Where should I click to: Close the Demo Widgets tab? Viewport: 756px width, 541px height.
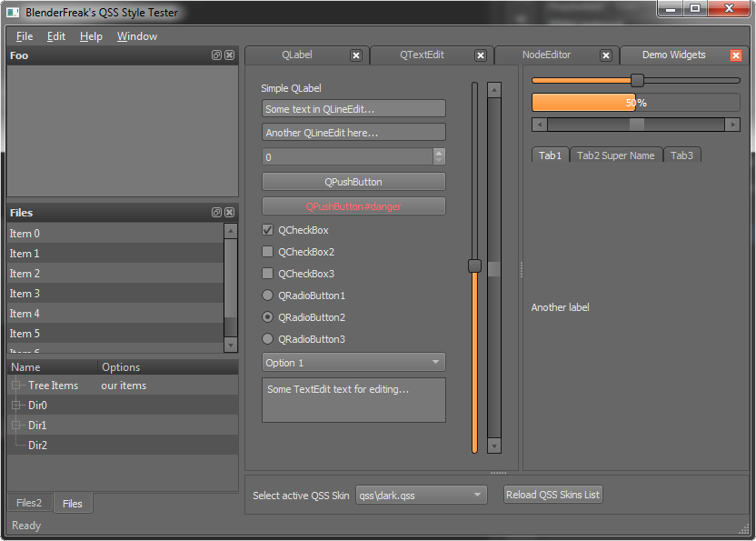(x=736, y=55)
